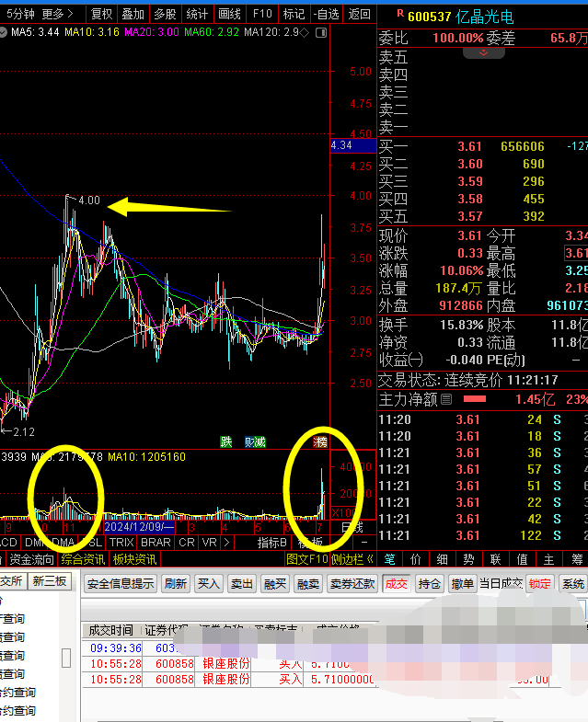This screenshot has height=722, width=588.
Task: Select the 5分钟 period
Action: 20,15
